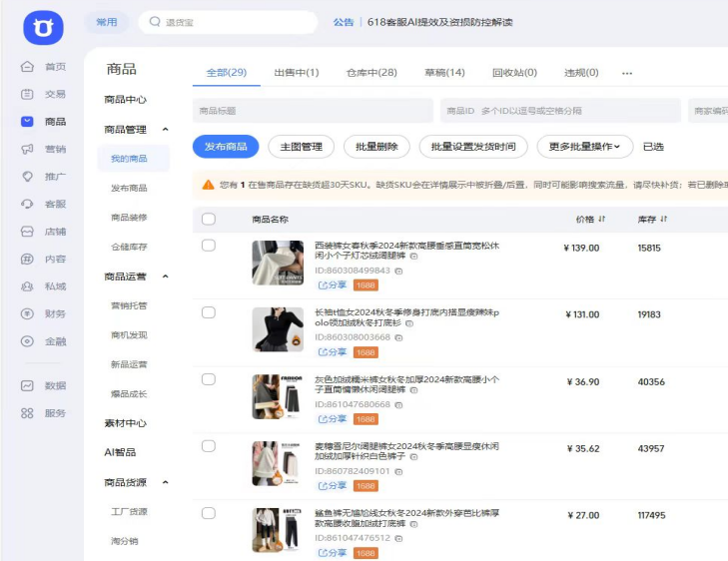Click the 营销 megaphone icon
The image size is (728, 561).
point(27,149)
